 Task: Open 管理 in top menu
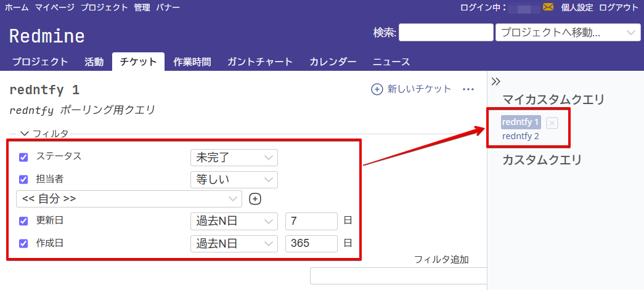tap(142, 7)
